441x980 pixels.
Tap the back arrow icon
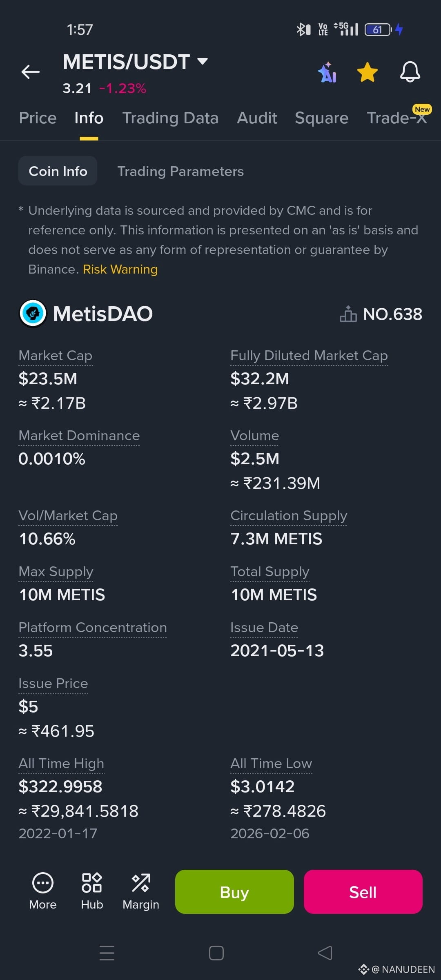tap(31, 72)
